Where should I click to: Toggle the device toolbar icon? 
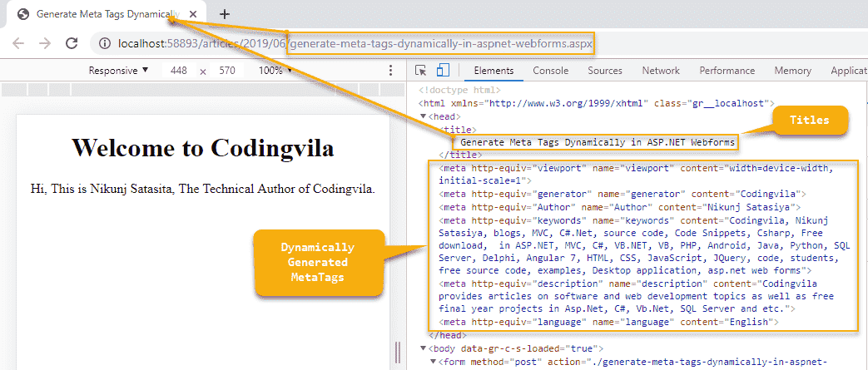click(x=442, y=70)
